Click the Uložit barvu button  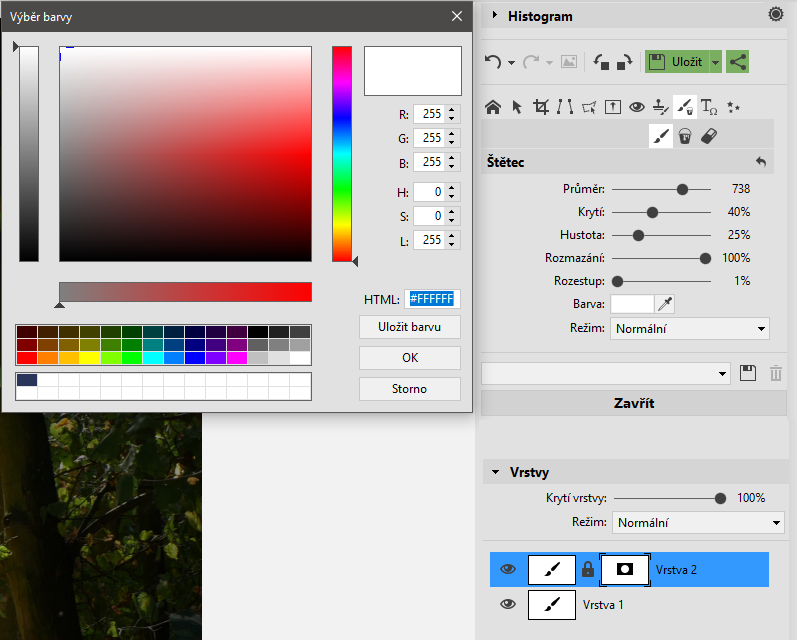[410, 327]
